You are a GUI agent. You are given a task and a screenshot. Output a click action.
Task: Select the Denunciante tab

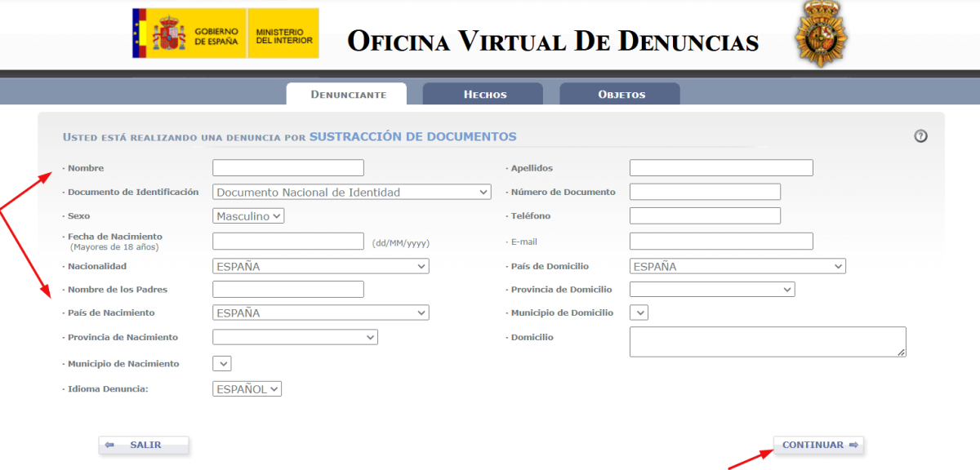pos(346,94)
